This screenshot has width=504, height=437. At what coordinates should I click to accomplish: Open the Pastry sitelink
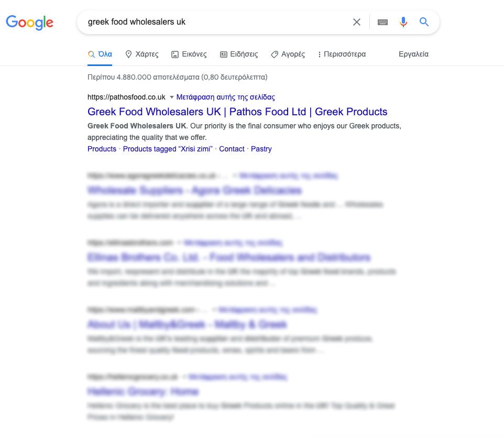[261, 149]
